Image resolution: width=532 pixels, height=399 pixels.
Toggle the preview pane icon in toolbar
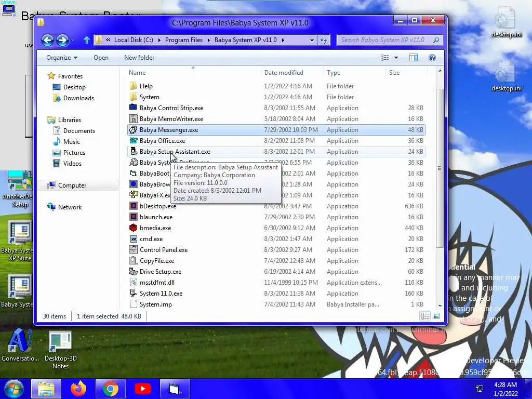pyautogui.click(x=413, y=58)
